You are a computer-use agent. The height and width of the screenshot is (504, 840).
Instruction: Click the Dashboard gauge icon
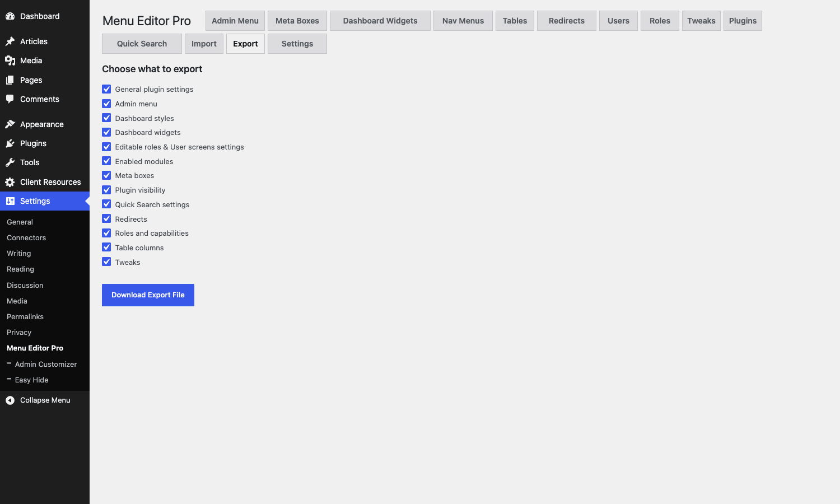tap(10, 16)
